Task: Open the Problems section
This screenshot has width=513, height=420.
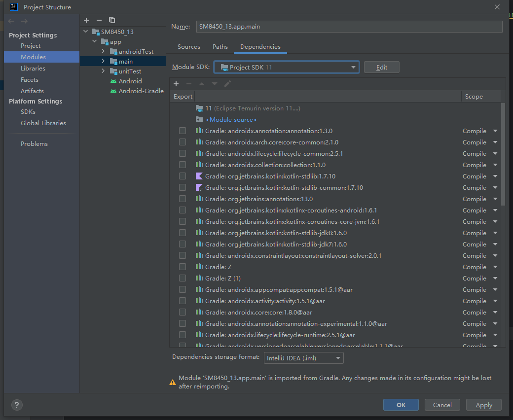Action: [x=35, y=144]
